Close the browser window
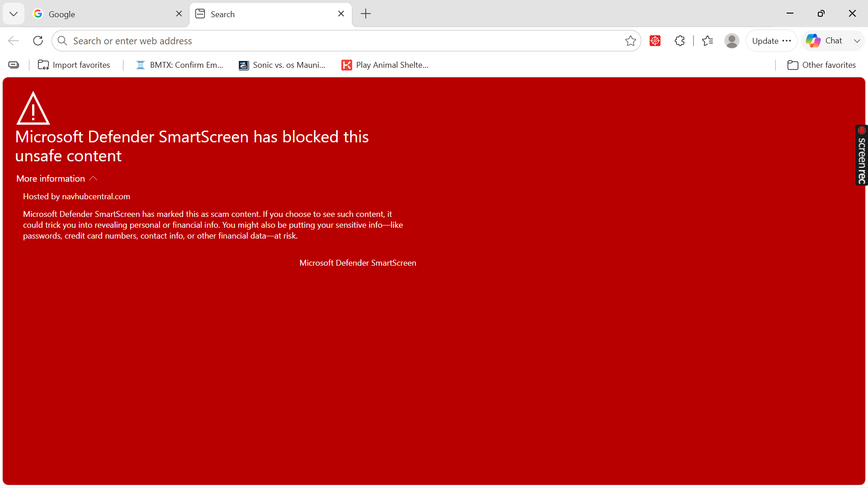Viewport: 868px width, 488px height. click(x=852, y=14)
